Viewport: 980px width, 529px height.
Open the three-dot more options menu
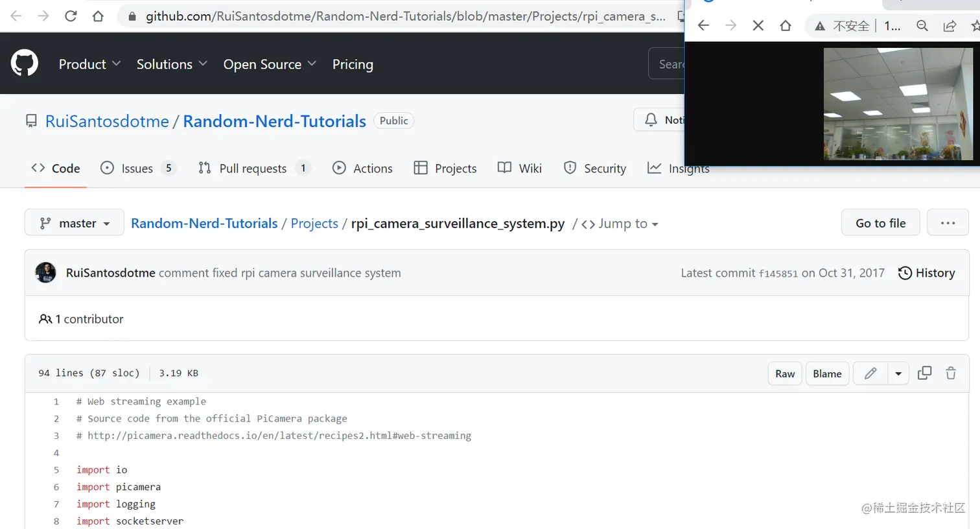[948, 223]
